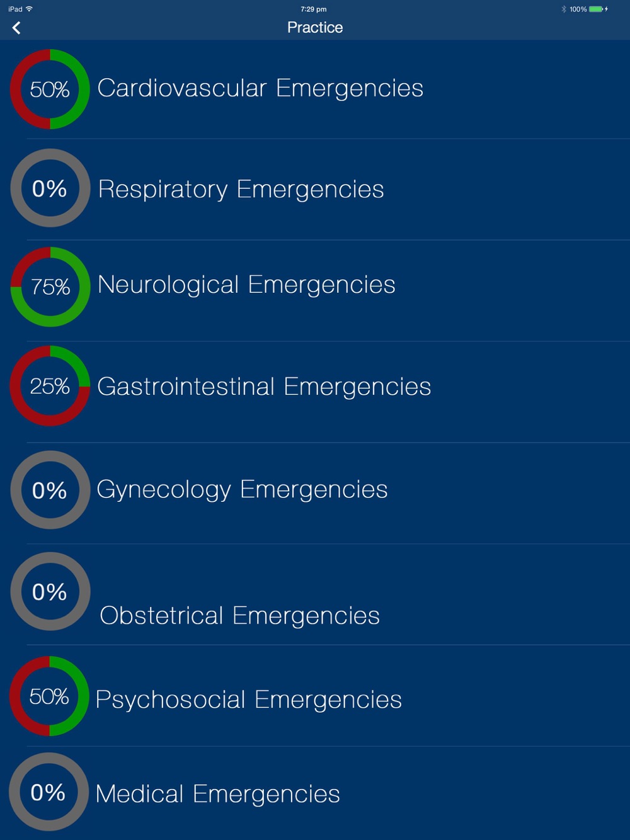The width and height of the screenshot is (630, 840).
Task: Tap the Practice title in header
Action: pyautogui.click(x=315, y=27)
